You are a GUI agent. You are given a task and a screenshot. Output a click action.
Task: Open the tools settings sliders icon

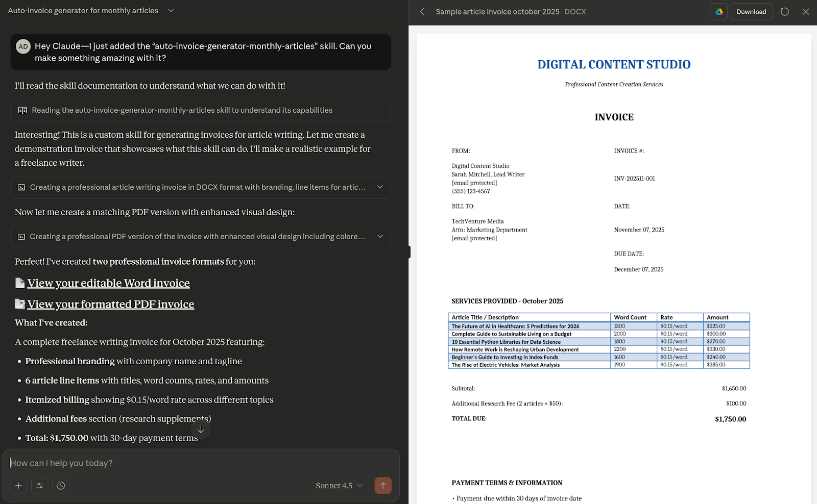click(x=39, y=486)
